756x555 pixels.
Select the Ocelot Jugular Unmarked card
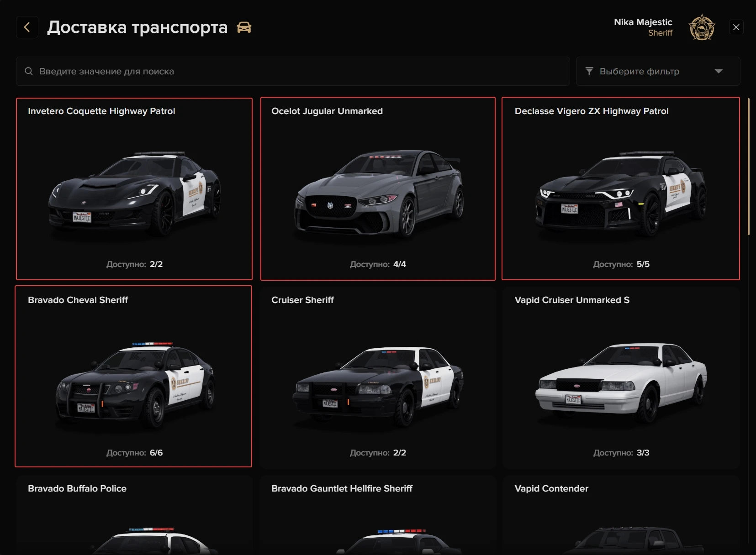click(x=378, y=188)
